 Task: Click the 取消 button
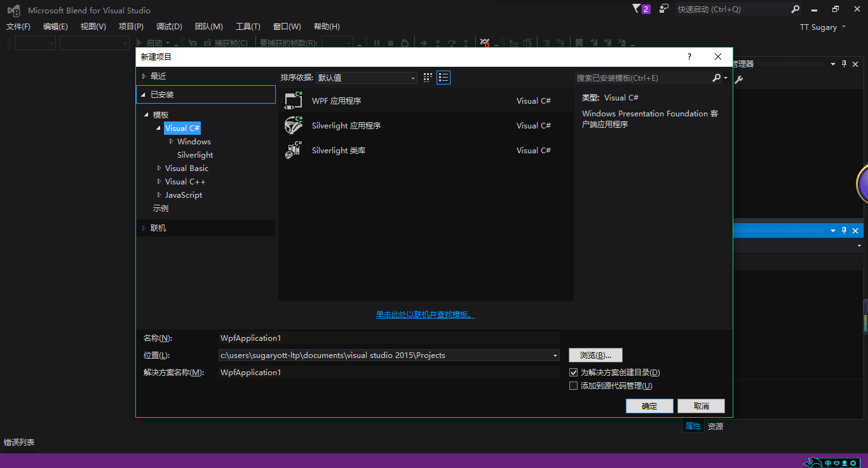[x=701, y=406]
